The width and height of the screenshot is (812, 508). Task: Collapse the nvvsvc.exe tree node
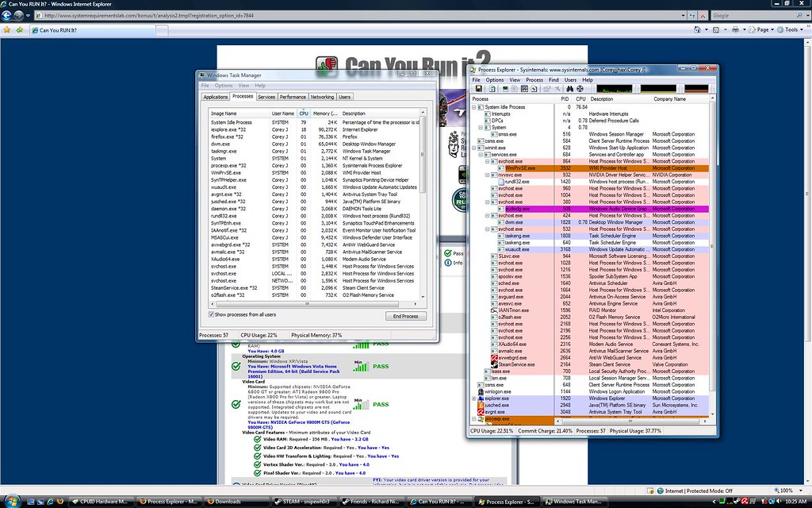click(488, 175)
